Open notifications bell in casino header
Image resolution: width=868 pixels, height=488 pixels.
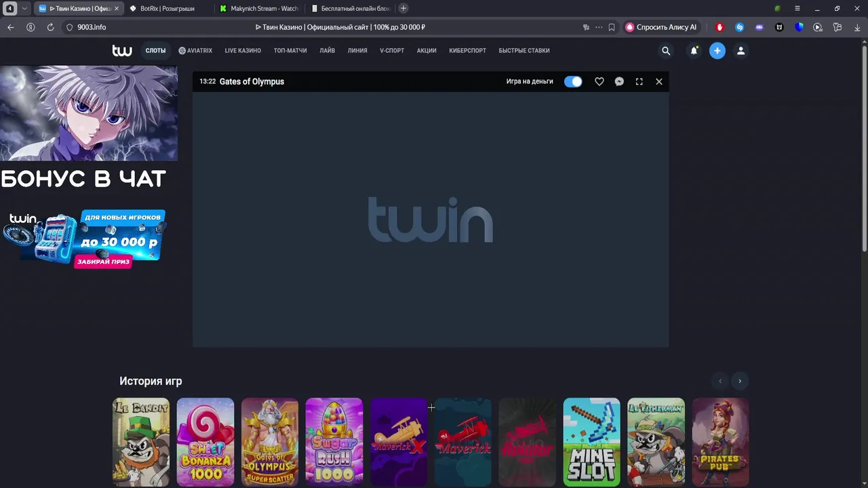pos(694,51)
